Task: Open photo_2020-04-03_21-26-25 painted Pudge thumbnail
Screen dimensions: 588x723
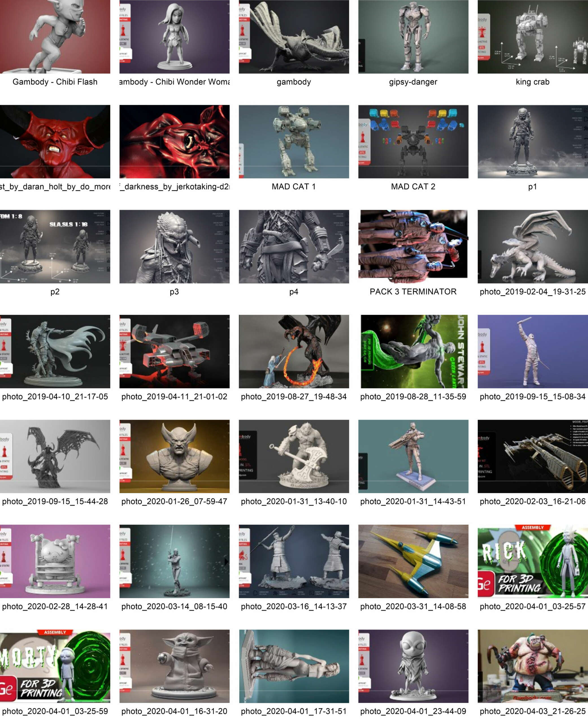Action: click(533, 666)
